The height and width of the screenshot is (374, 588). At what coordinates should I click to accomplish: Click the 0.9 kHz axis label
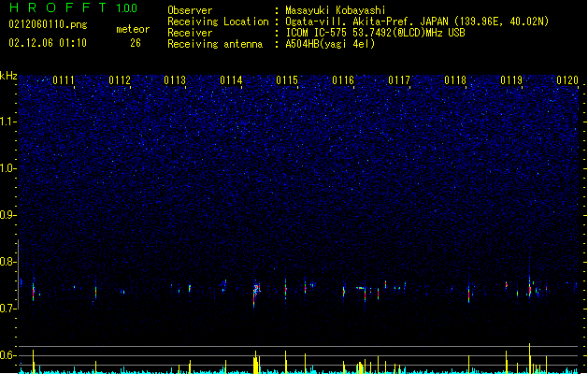7,215
